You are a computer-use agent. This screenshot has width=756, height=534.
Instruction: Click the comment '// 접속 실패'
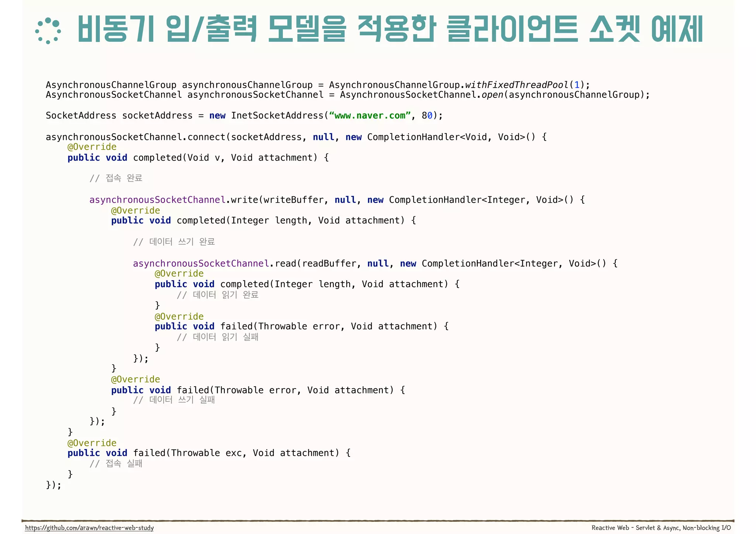(116, 464)
